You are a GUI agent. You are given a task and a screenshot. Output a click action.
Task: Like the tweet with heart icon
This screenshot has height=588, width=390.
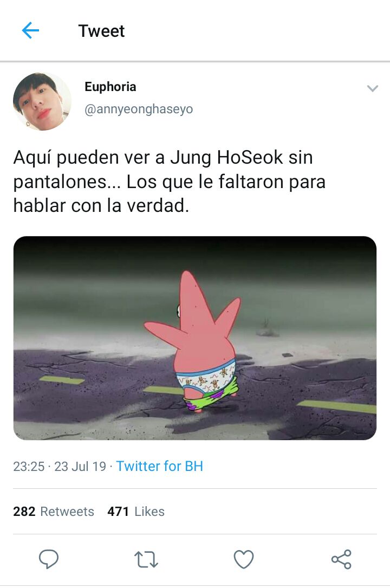pyautogui.click(x=244, y=559)
